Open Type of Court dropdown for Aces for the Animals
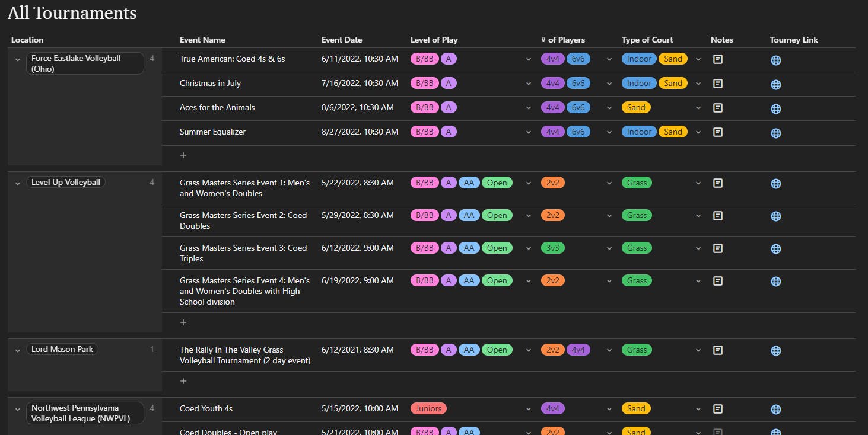The image size is (868, 435). coord(698,108)
